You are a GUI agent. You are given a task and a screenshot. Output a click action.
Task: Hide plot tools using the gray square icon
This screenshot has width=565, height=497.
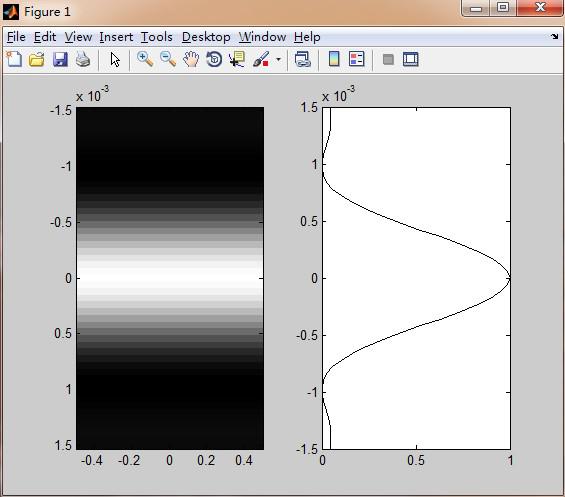click(388, 59)
